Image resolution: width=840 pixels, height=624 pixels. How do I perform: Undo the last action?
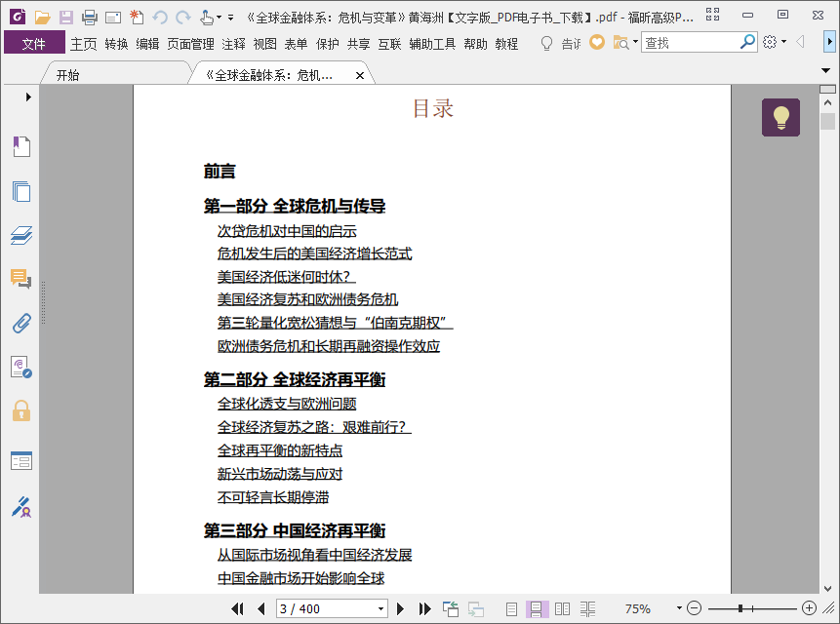[160, 18]
